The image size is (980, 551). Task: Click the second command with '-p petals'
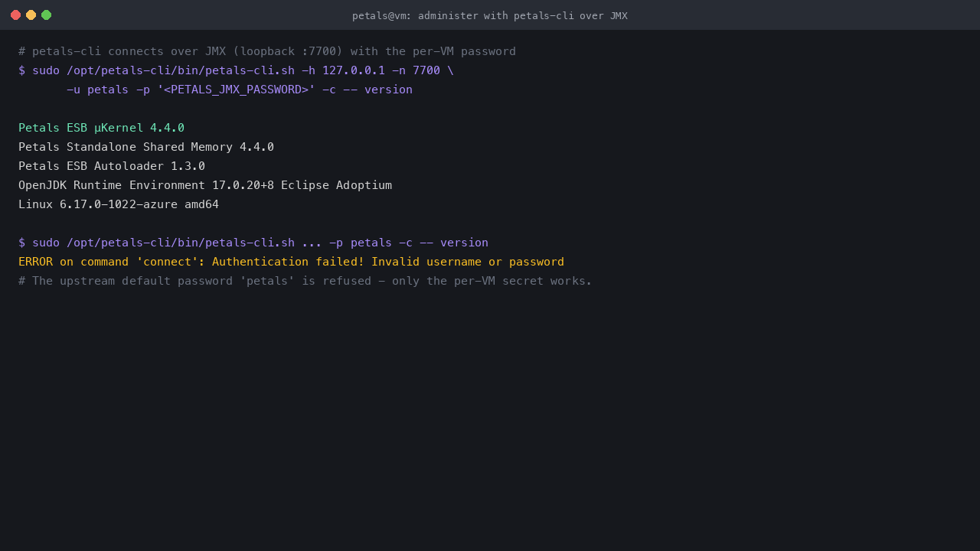point(253,243)
